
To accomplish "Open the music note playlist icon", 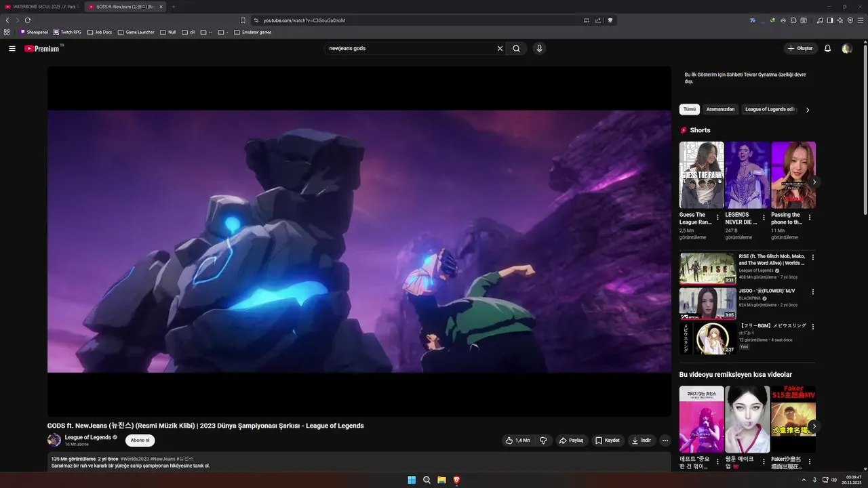I will [820, 20].
